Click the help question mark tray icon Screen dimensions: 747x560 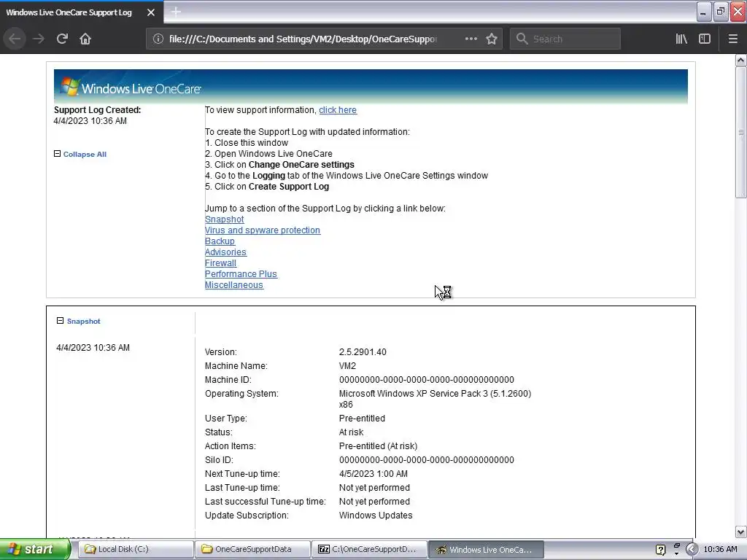pyautogui.click(x=661, y=550)
